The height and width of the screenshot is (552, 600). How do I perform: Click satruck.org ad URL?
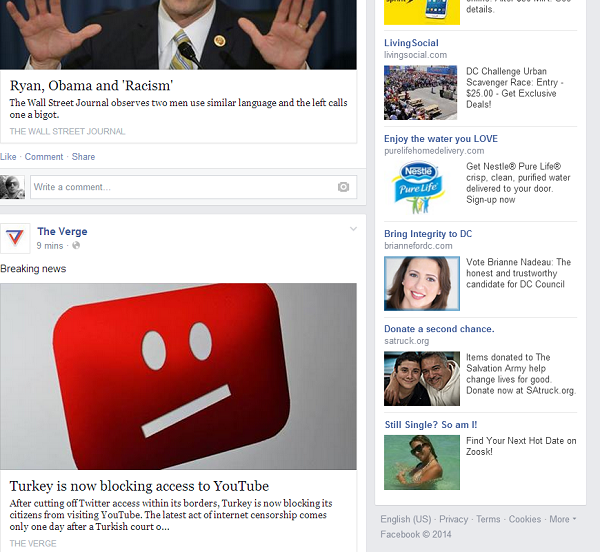pos(407,341)
